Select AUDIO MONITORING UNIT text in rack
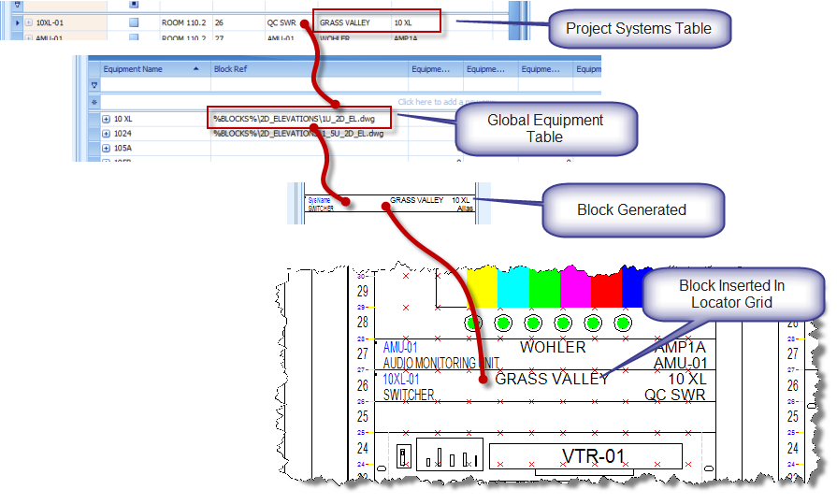Image resolution: width=837 pixels, height=504 pixels. pyautogui.click(x=440, y=363)
